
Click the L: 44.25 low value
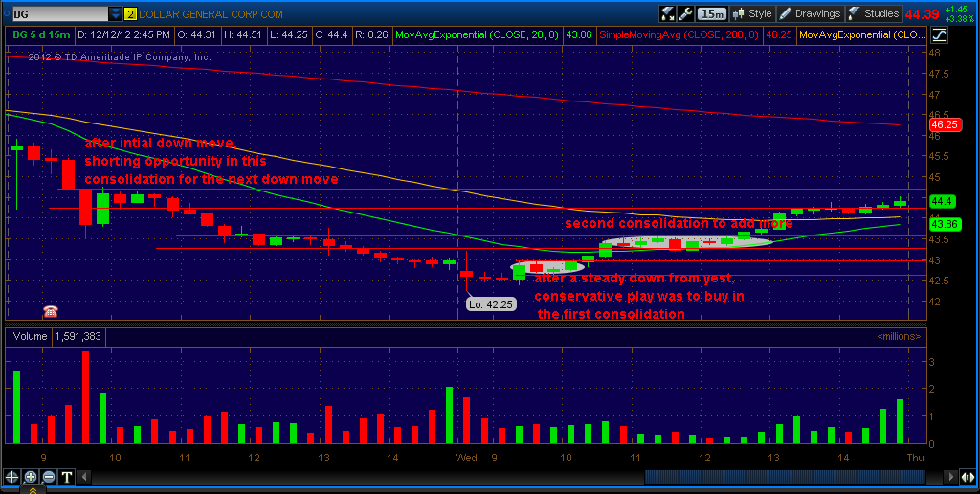click(x=289, y=35)
